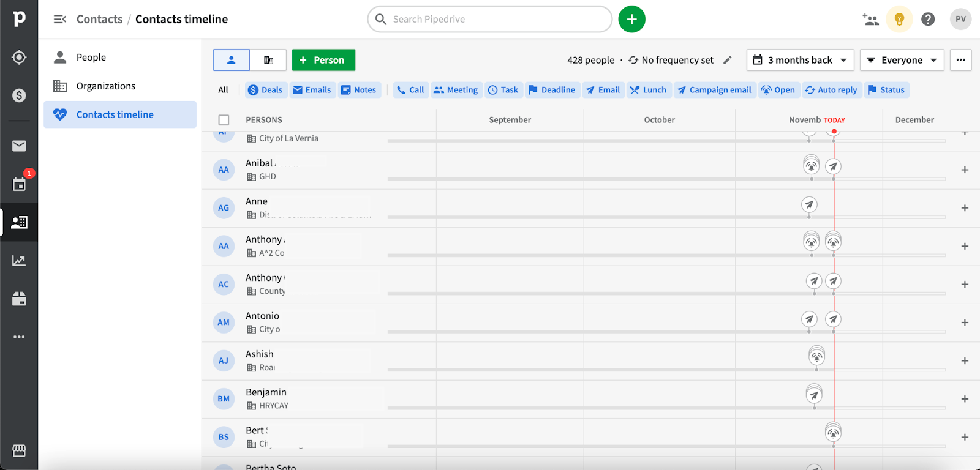Image resolution: width=980 pixels, height=470 pixels.
Task: Toggle the Status filter chip
Action: click(x=886, y=90)
